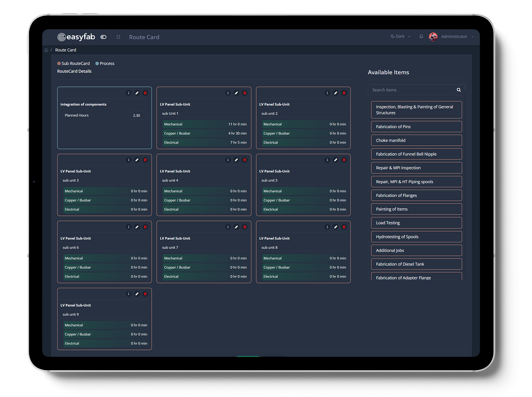Edit the sub unit 3 card
Image resolution: width=532 pixels, height=397 pixels.
point(137,160)
